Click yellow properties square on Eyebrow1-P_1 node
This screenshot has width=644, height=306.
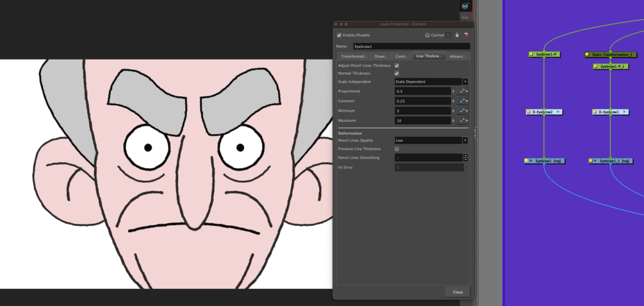(596, 66)
